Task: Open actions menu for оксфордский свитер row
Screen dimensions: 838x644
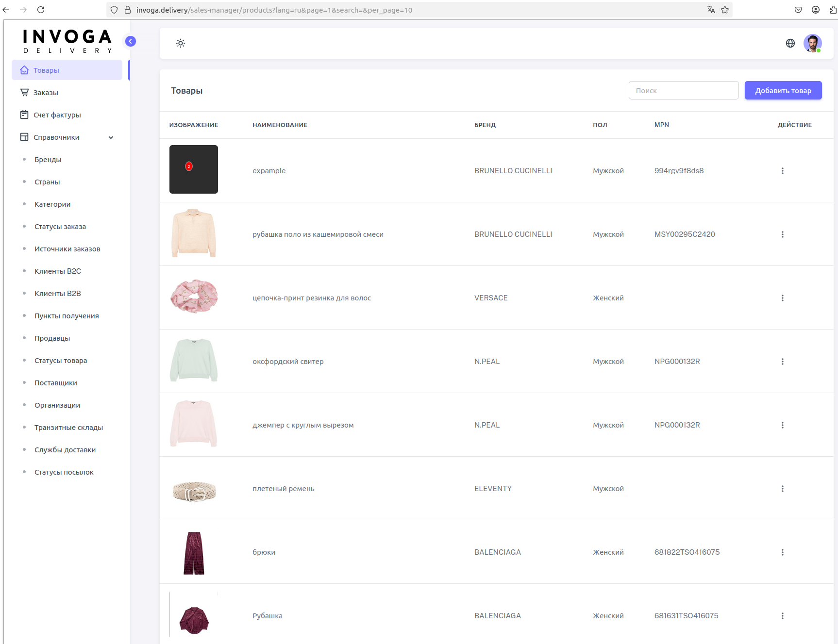Action: [x=782, y=362]
